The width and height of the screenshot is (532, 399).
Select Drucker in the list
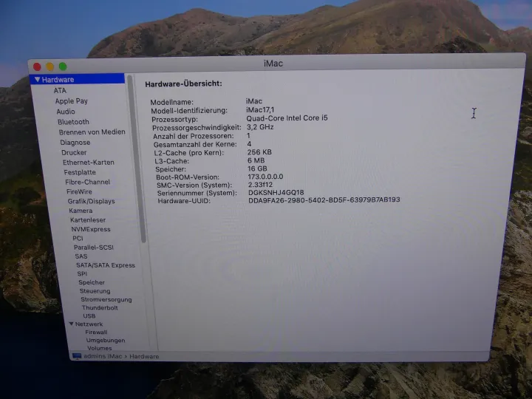tap(74, 153)
